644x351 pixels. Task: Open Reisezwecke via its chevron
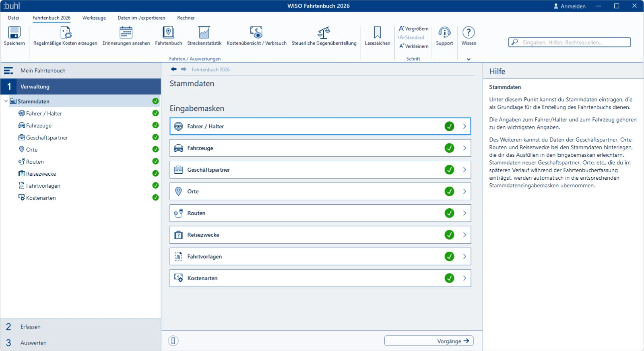[464, 235]
